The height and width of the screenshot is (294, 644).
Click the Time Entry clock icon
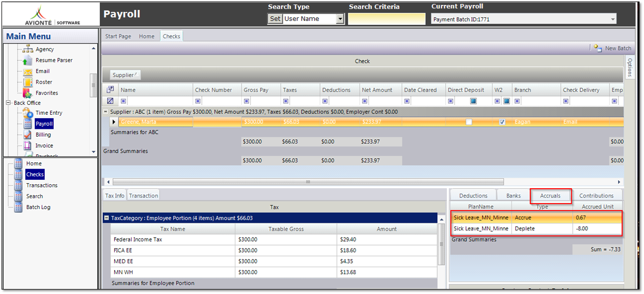click(x=28, y=113)
